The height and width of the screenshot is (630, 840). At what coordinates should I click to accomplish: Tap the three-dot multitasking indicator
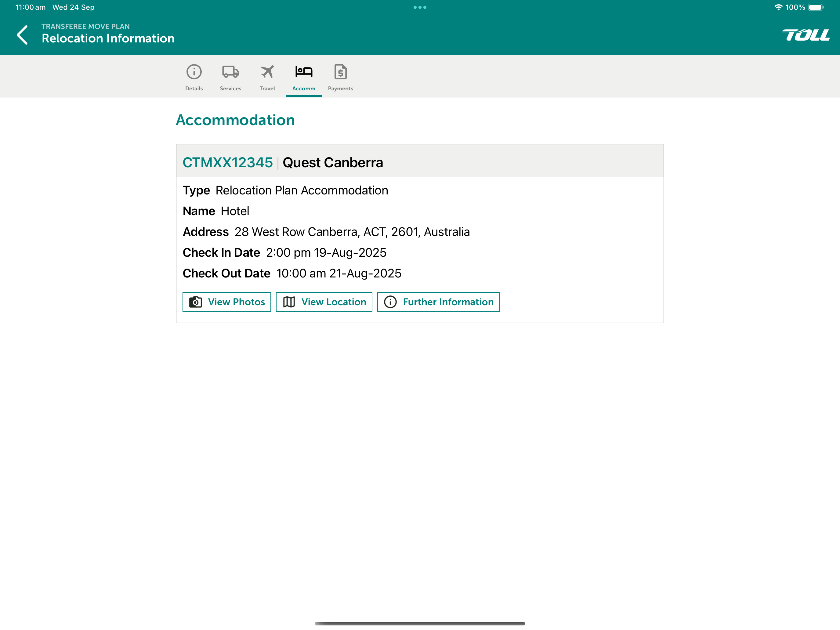(x=420, y=7)
